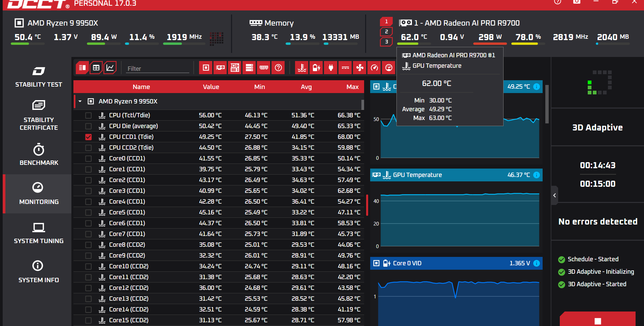Click the info icon on Core 0 VID graph
Viewport: 644px width, 326px height.
537,263
